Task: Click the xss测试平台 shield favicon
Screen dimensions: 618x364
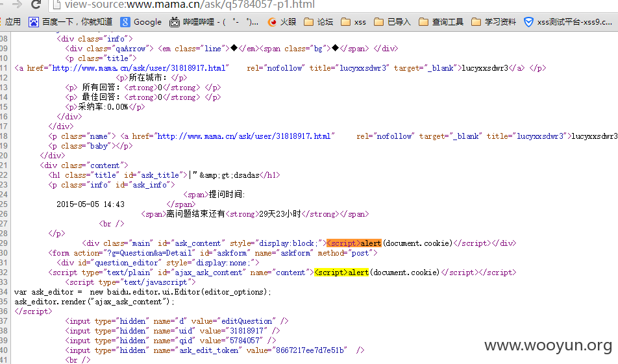Action: coord(528,22)
